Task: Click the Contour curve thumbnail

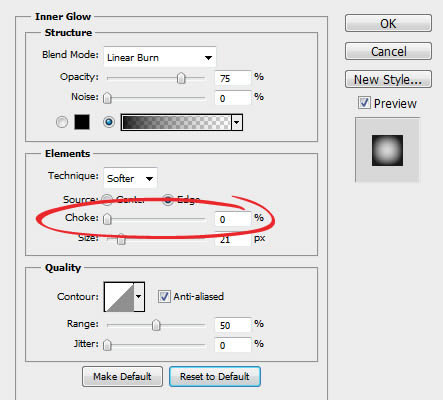Action: 119,297
